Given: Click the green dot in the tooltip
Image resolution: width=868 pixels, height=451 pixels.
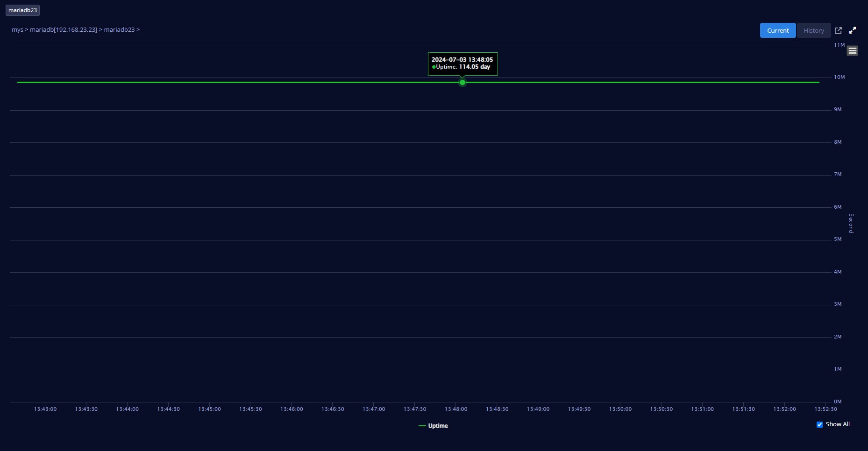Looking at the screenshot, I should [434, 67].
